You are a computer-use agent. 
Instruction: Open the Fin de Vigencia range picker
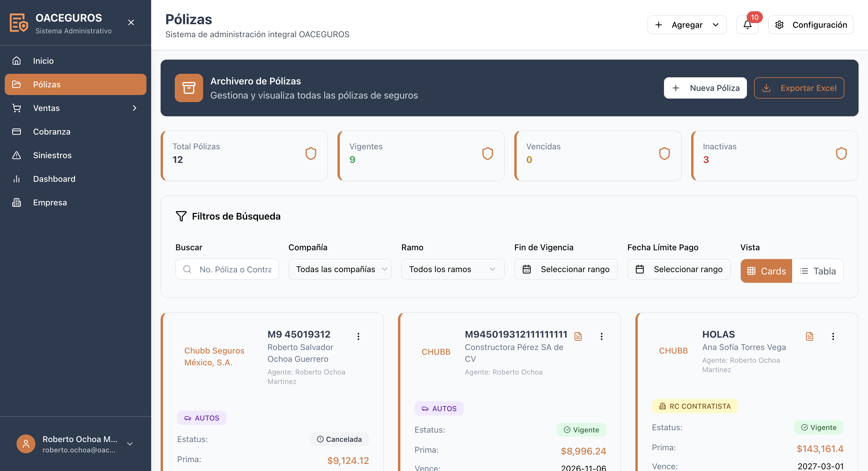tap(565, 269)
